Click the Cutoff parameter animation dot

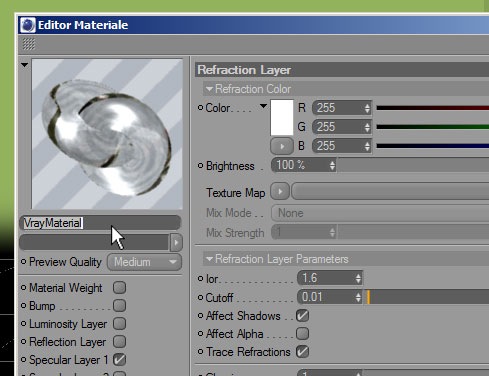pyautogui.click(x=200, y=297)
